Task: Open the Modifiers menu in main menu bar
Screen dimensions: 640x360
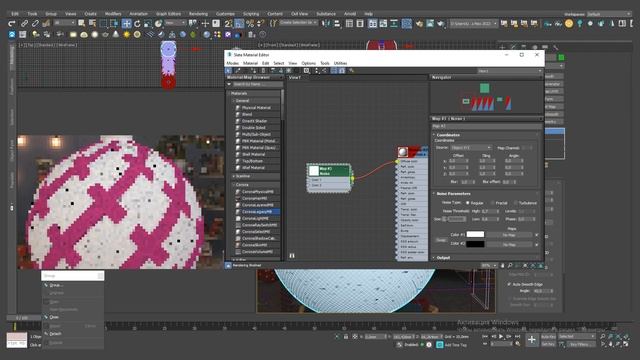Action: point(113,14)
